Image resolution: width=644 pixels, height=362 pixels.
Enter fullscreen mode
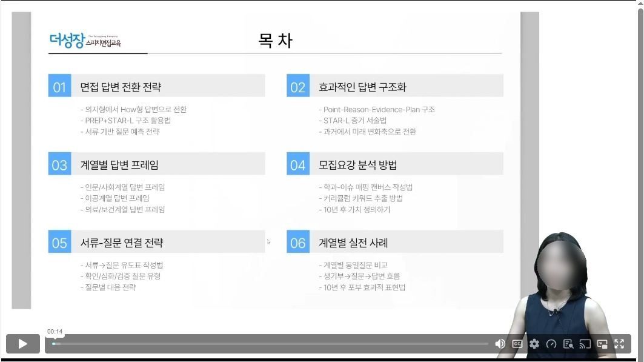click(x=619, y=344)
